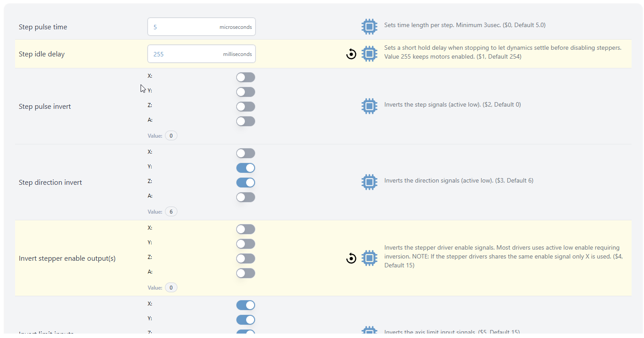This screenshot has width=644, height=338.
Task: Click the chip icon for Step direction invert
Action: click(x=369, y=182)
